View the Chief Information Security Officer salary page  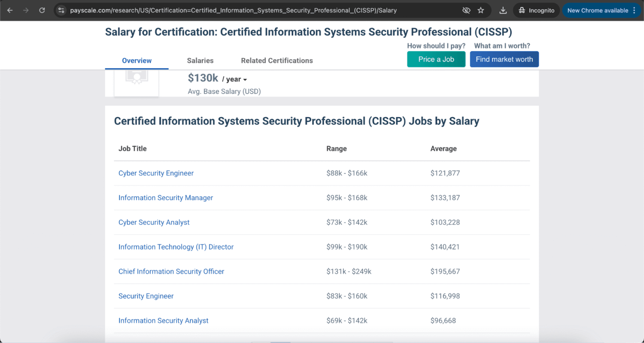pos(171,271)
